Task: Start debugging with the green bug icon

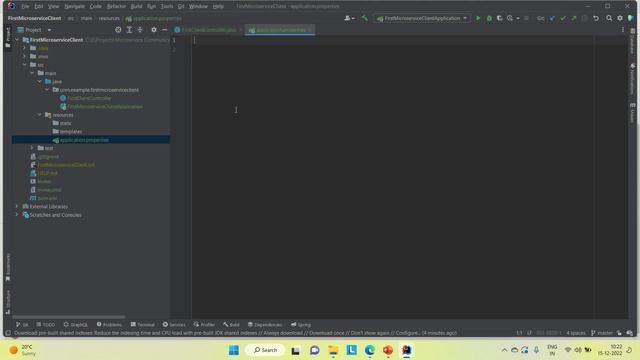Action: click(489, 18)
